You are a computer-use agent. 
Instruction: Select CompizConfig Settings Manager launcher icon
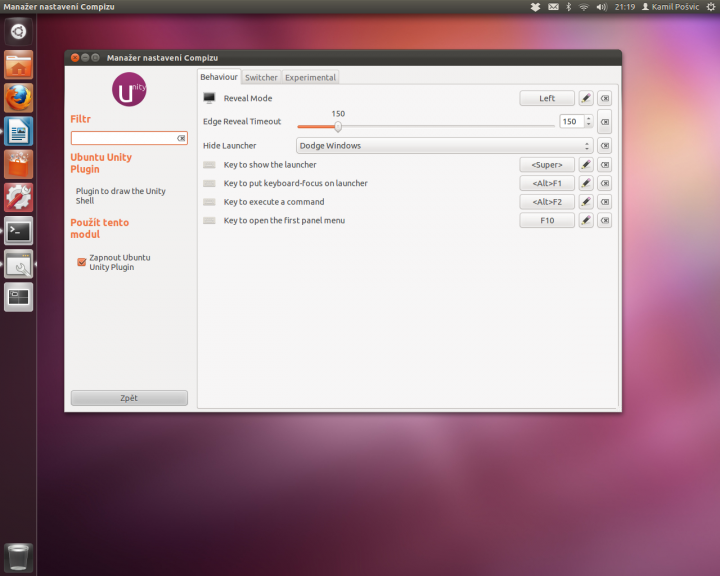point(18,264)
